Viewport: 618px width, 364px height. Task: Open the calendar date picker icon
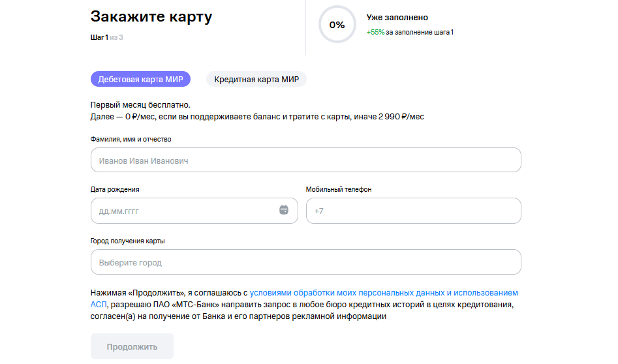tap(283, 211)
